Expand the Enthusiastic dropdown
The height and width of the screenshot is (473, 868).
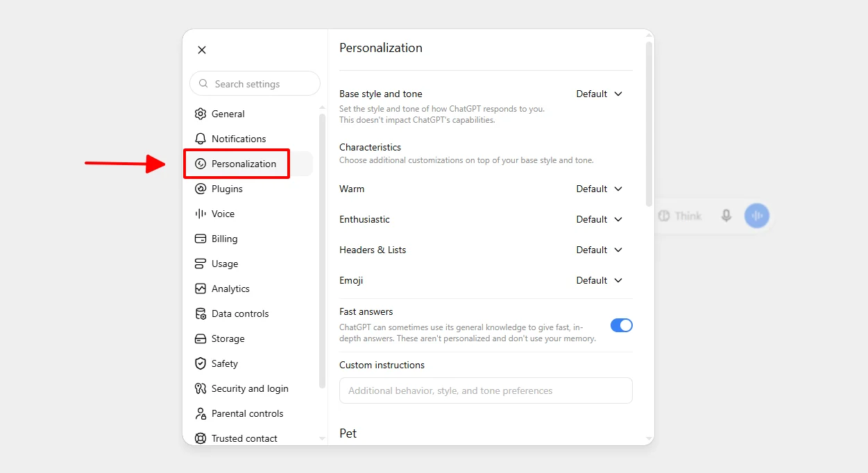[600, 219]
